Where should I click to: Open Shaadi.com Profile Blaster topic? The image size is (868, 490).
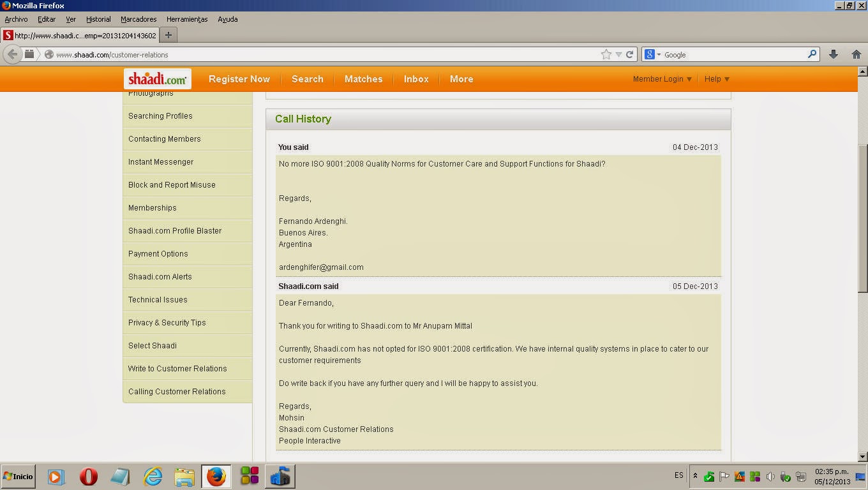188,231
